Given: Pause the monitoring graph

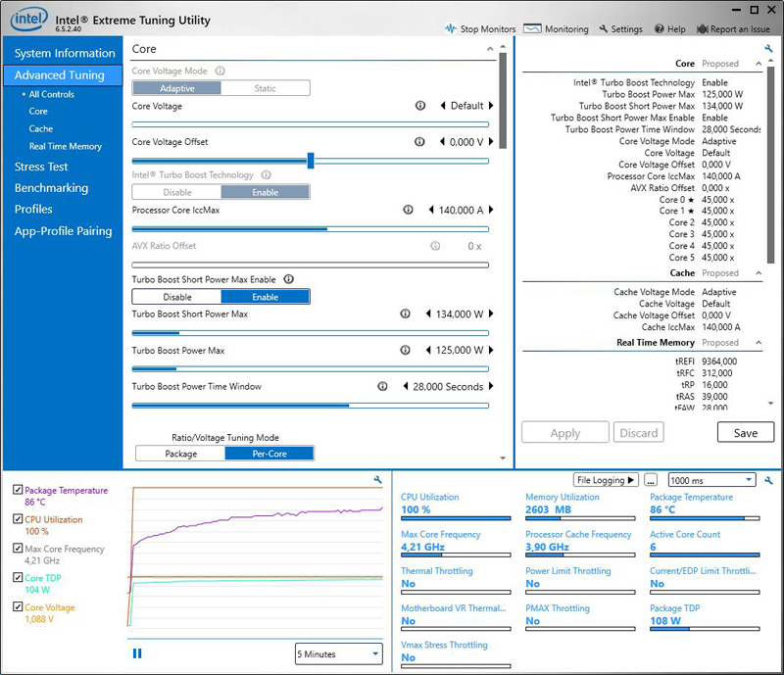Looking at the screenshot, I should [137, 653].
